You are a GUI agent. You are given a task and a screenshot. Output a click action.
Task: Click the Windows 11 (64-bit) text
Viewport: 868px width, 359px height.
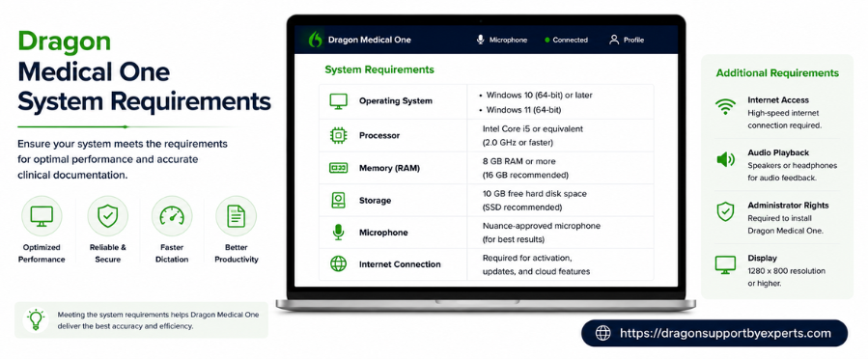pos(523,109)
